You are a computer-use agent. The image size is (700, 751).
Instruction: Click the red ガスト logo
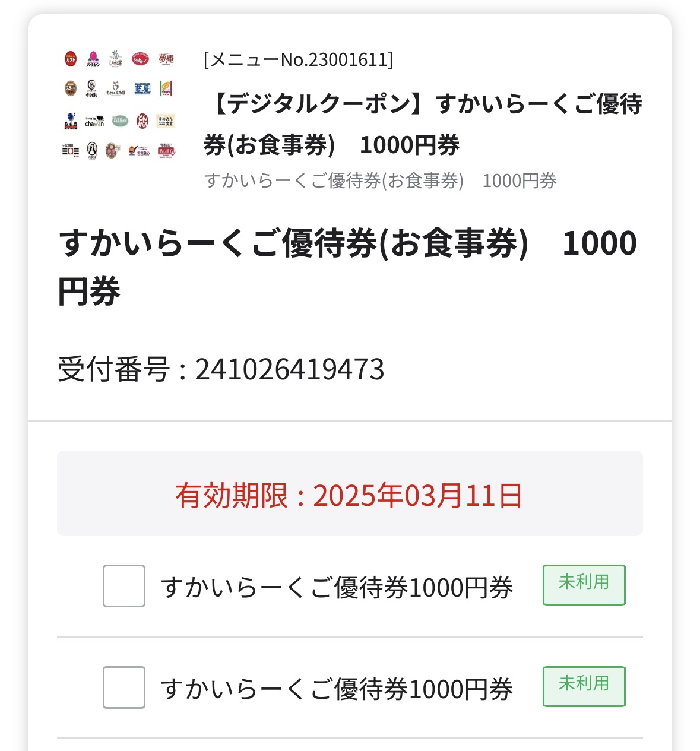(x=71, y=59)
